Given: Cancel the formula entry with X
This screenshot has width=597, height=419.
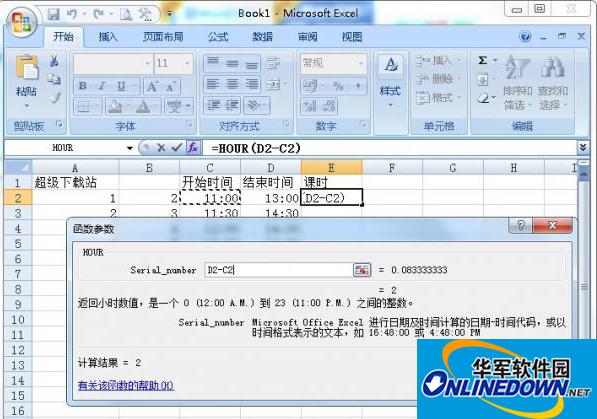Looking at the screenshot, I should [161, 147].
